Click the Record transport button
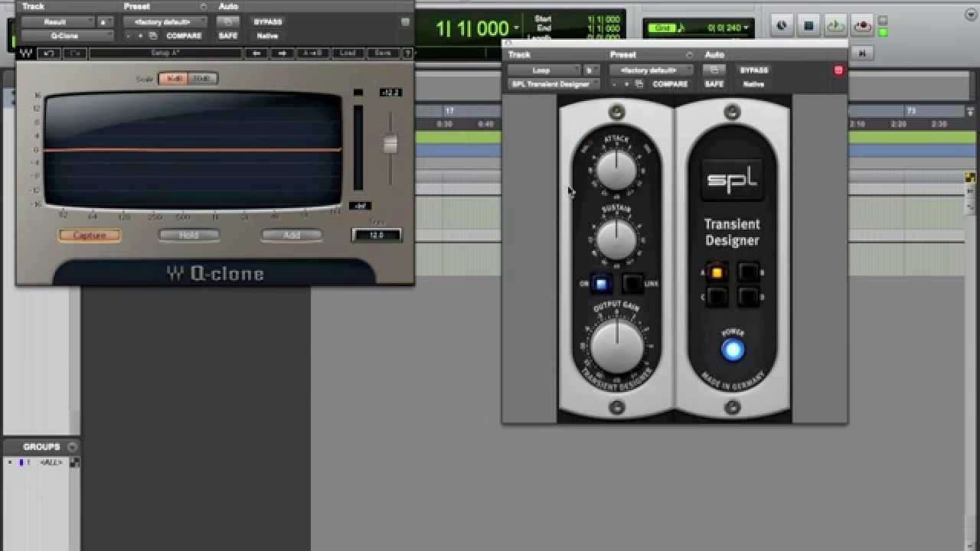The image size is (980, 551). click(862, 26)
